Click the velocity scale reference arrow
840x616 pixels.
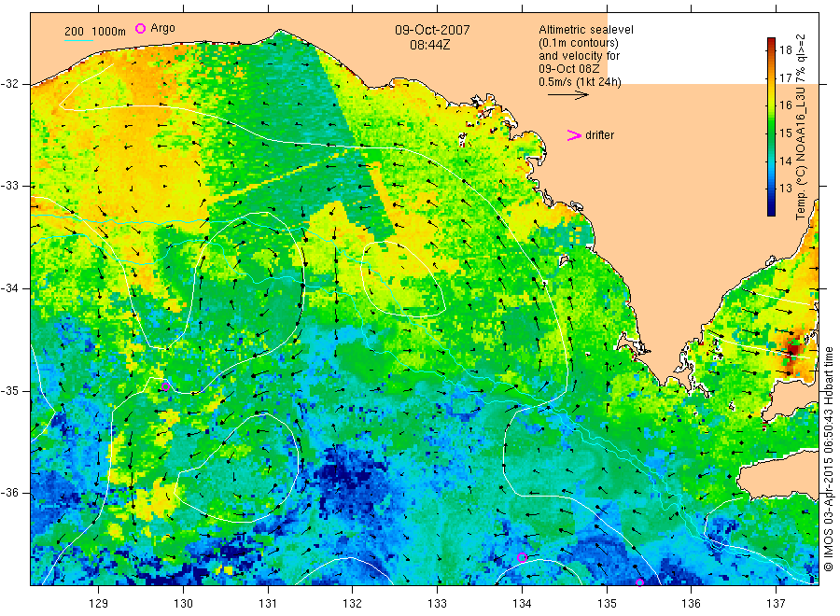pyautogui.click(x=567, y=95)
